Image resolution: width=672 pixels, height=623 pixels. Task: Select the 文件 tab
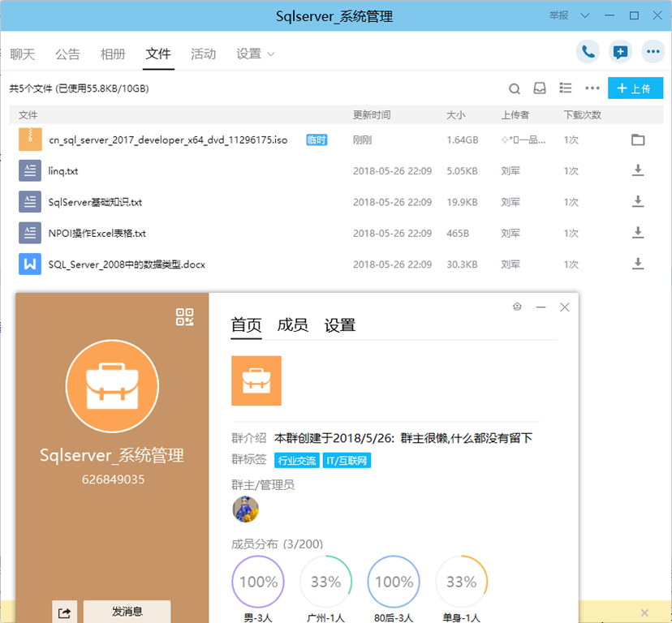tap(158, 54)
